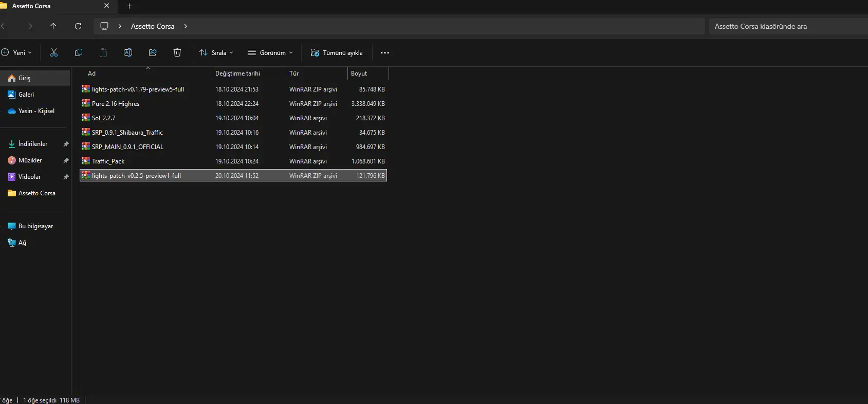Select file lights-patch-v0.2.5-preview1-full
Image resolution: width=868 pixels, height=404 pixels.
tap(136, 175)
